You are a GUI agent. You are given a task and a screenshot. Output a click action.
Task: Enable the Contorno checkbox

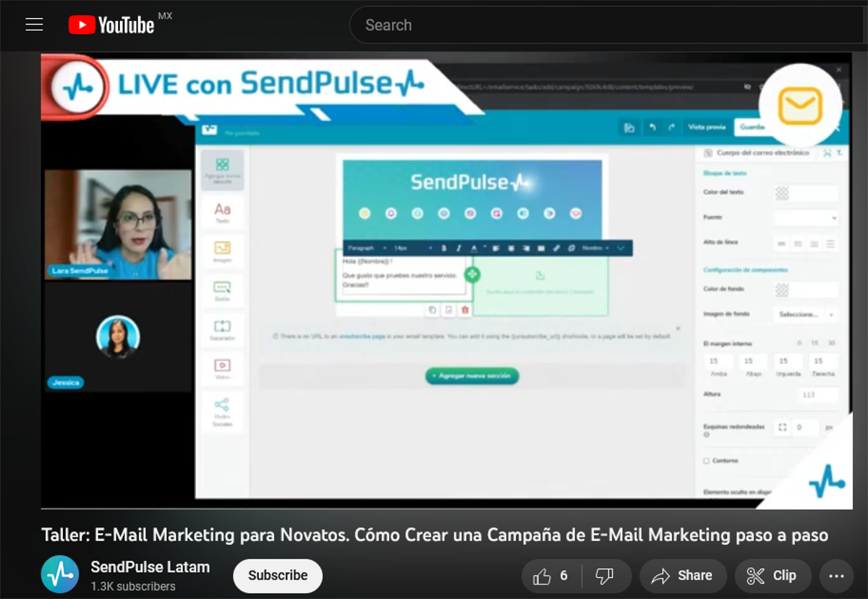705,460
